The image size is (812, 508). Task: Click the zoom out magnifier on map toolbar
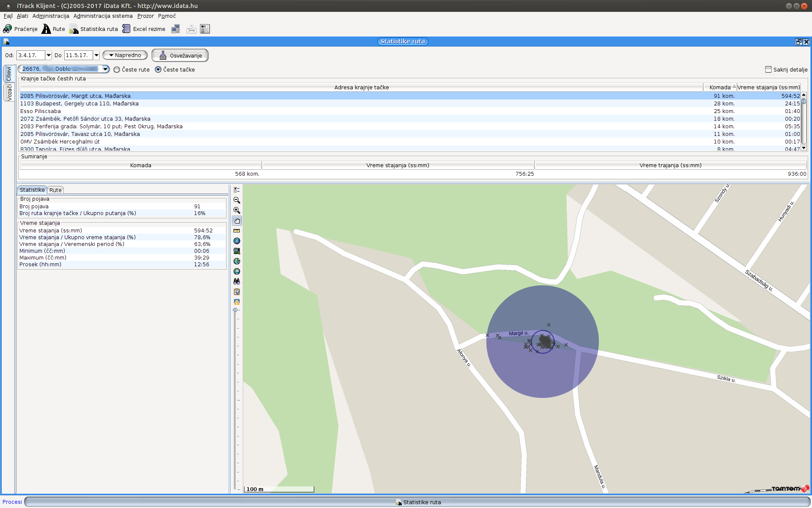(237, 200)
